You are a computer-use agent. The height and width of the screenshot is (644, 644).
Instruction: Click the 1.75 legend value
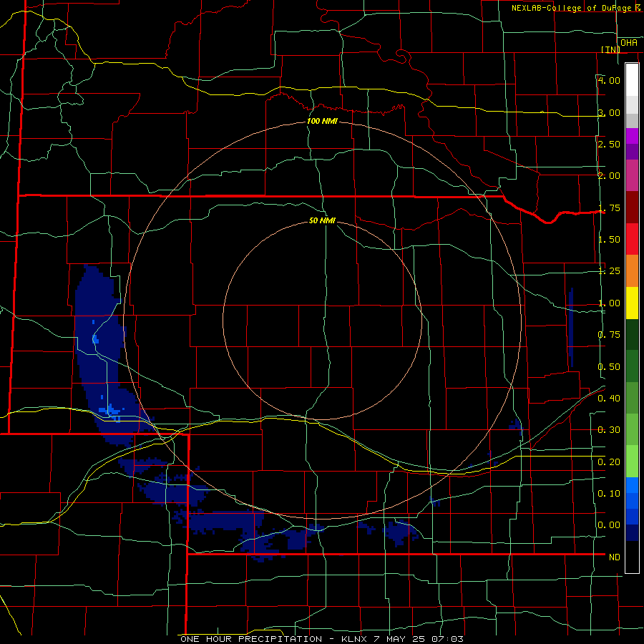pos(609,208)
